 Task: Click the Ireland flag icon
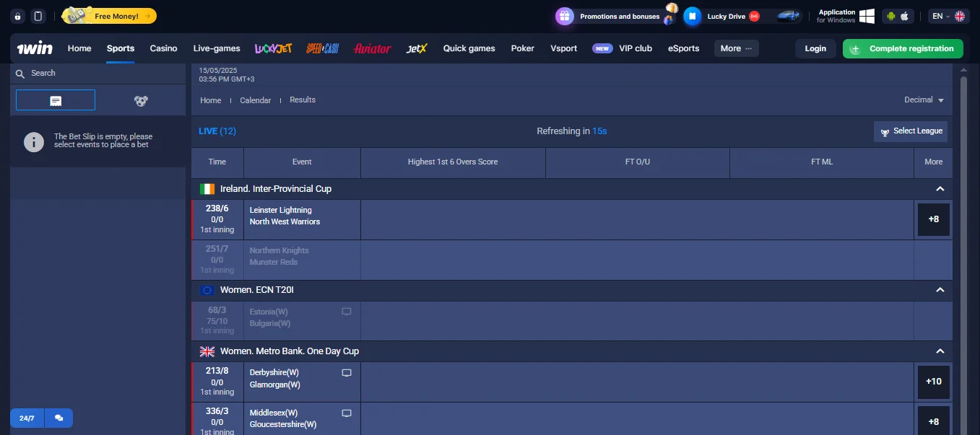tap(207, 189)
